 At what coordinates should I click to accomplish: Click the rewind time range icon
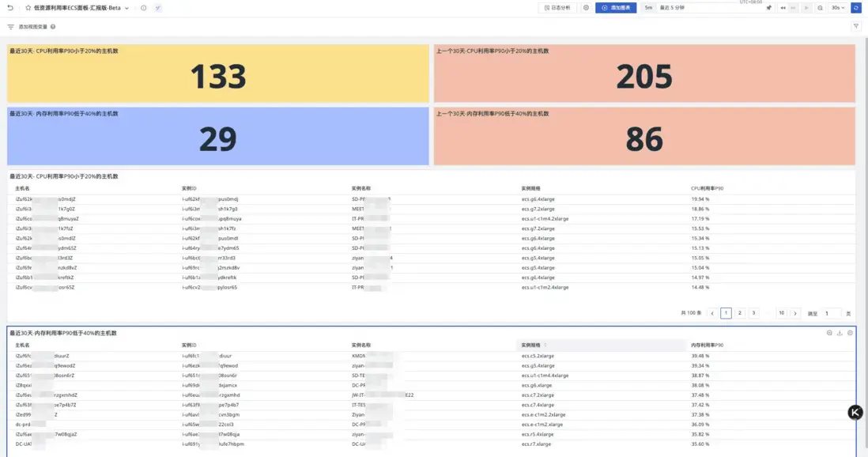pyautogui.click(x=783, y=8)
